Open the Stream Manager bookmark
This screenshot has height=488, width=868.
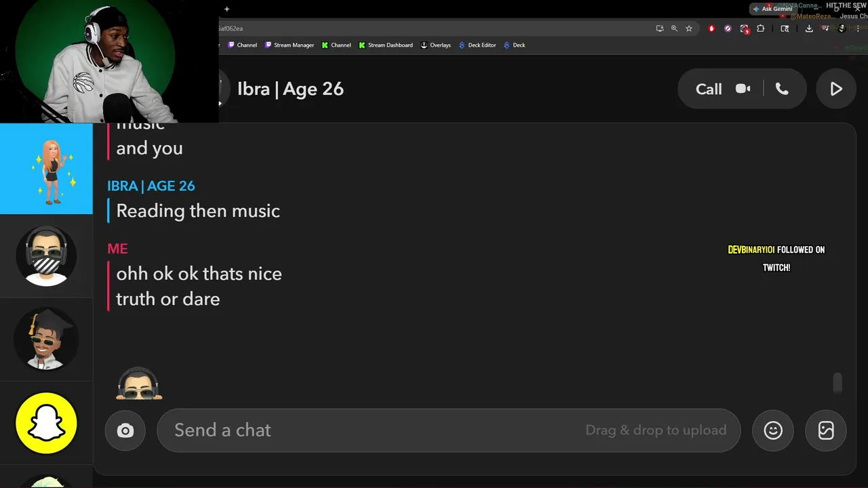(290, 45)
